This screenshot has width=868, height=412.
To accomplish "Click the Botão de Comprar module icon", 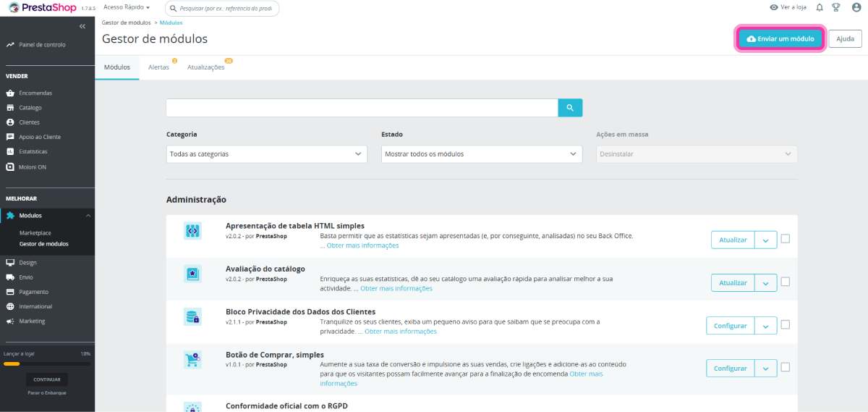I will click(x=192, y=359).
